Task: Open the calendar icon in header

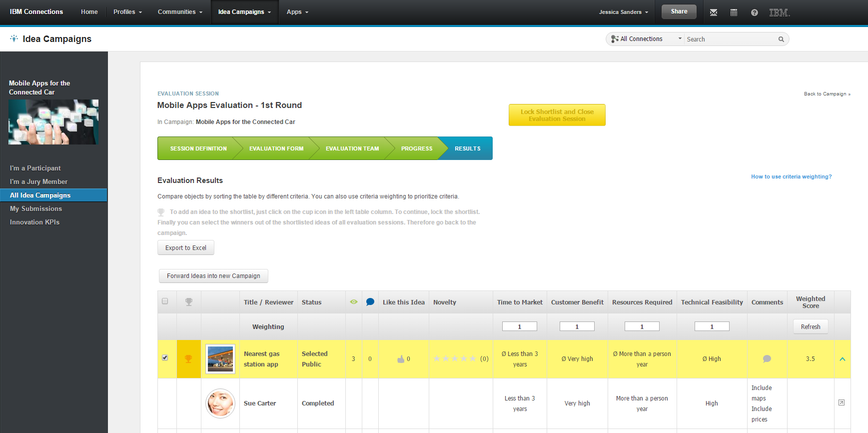Action: (734, 12)
